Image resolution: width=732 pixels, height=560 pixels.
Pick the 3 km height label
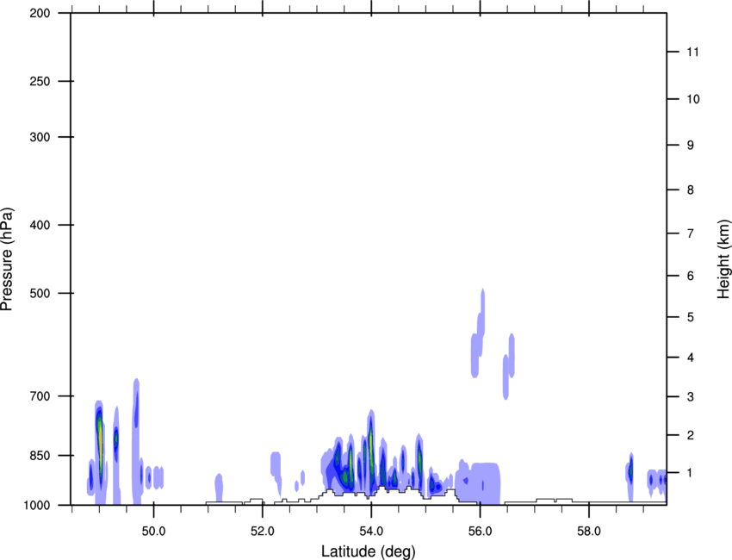[x=690, y=397]
